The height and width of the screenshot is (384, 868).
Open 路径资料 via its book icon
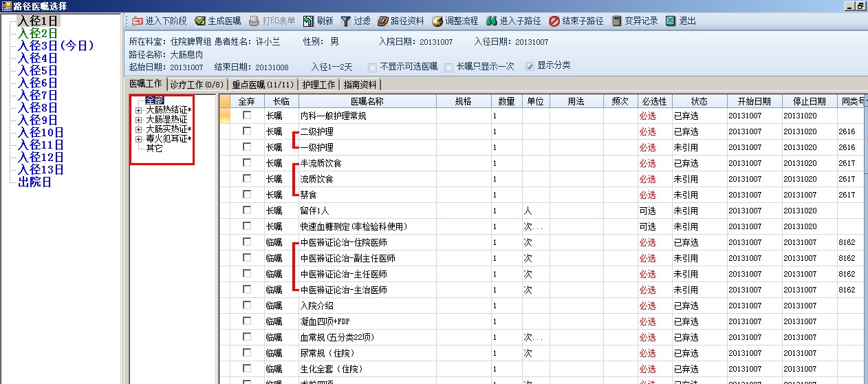tap(383, 21)
